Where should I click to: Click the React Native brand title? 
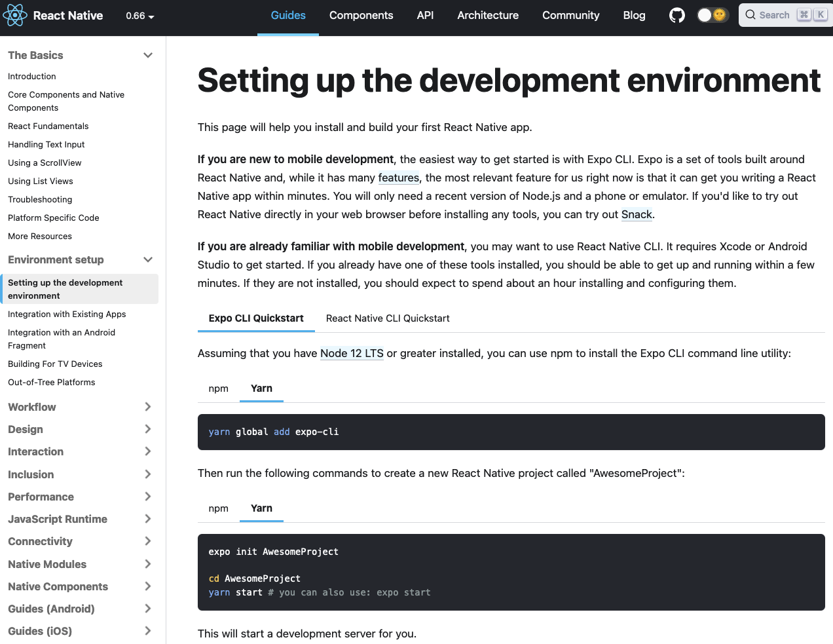(x=68, y=15)
